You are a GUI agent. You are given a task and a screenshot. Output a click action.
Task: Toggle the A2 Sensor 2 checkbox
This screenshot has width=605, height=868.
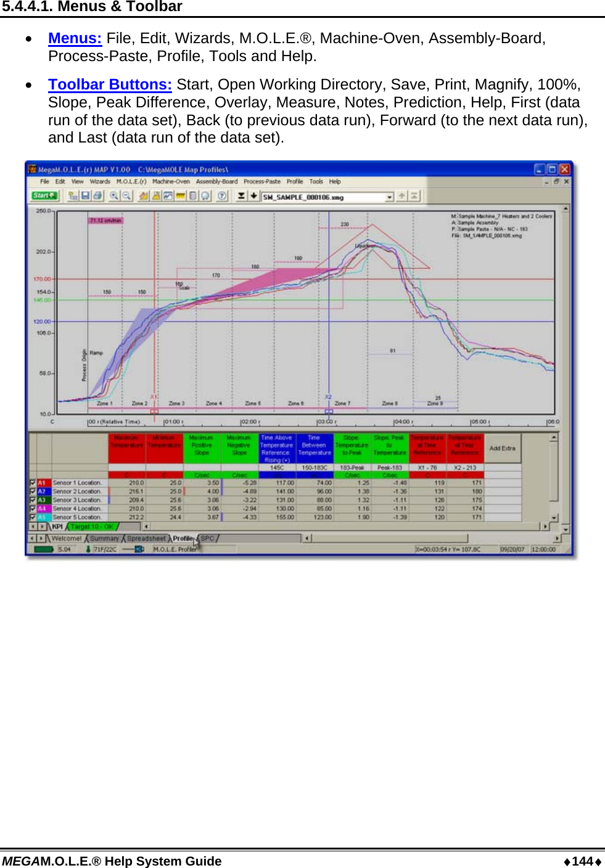33,491
